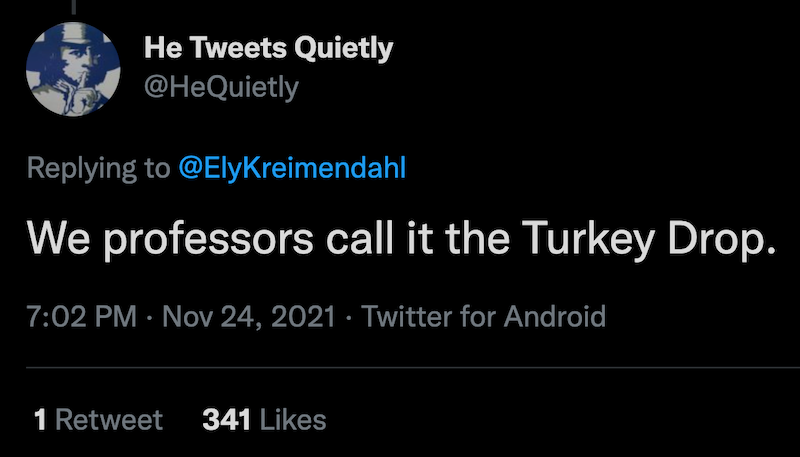Screen dimensions: 800x457
Task: View the "1 Retweet" list
Action: tap(98, 420)
